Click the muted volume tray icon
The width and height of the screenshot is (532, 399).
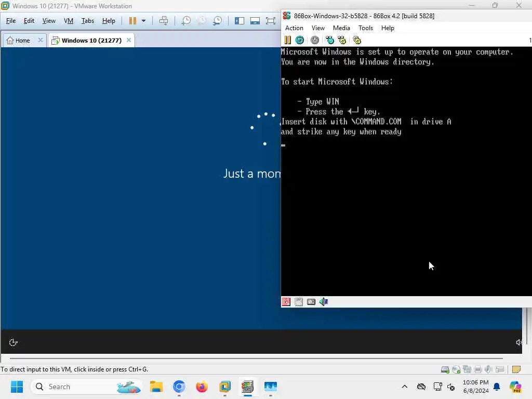point(451,387)
